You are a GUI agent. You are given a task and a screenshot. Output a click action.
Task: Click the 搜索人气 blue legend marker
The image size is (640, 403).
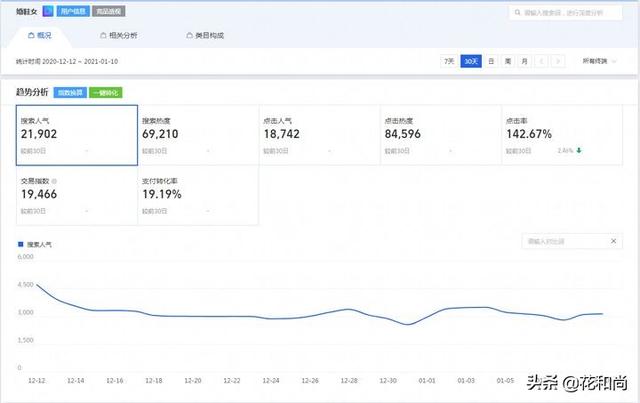pyautogui.click(x=21, y=244)
